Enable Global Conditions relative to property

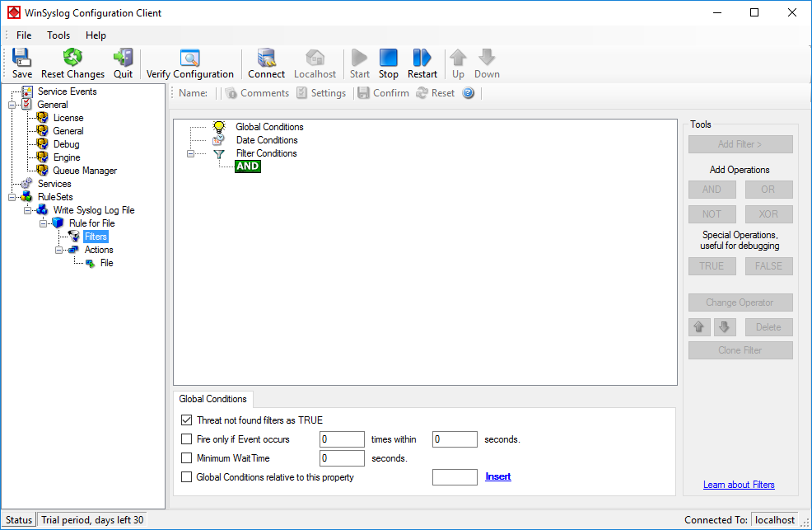186,477
